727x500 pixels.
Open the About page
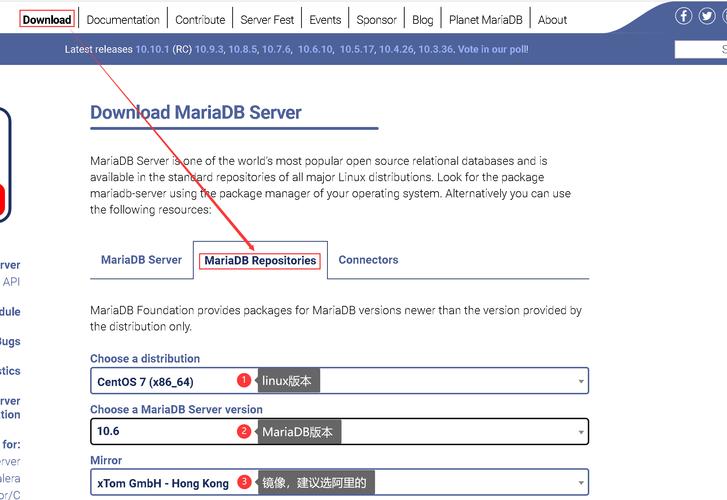pos(552,20)
